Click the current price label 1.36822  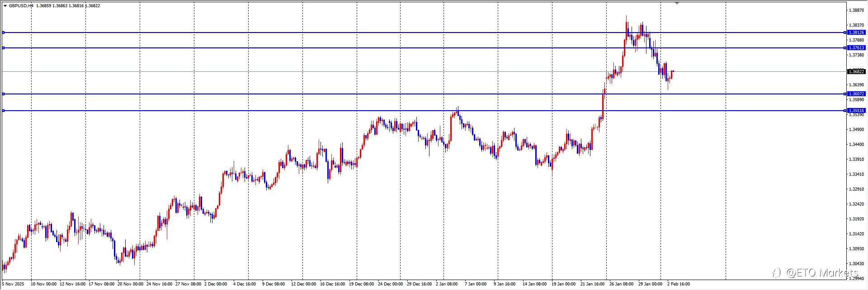pyautogui.click(x=856, y=72)
